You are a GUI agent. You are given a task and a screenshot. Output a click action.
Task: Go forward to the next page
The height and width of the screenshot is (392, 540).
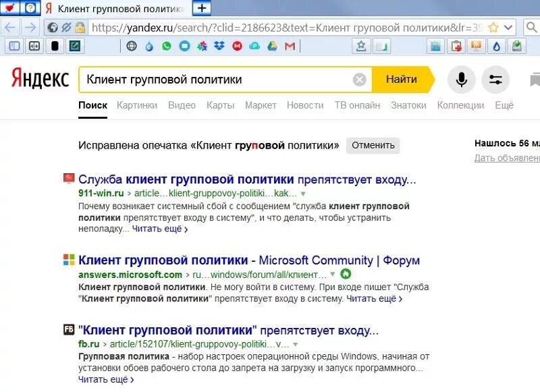click(x=30, y=27)
